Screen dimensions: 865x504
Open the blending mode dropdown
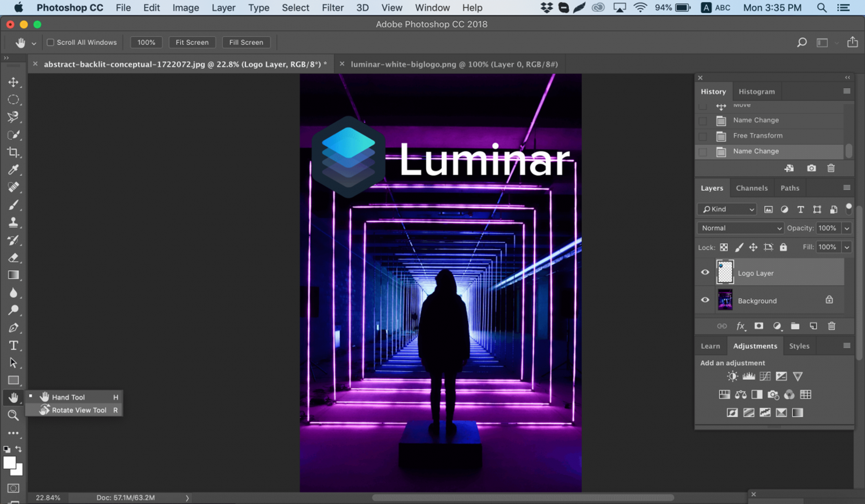coord(740,227)
